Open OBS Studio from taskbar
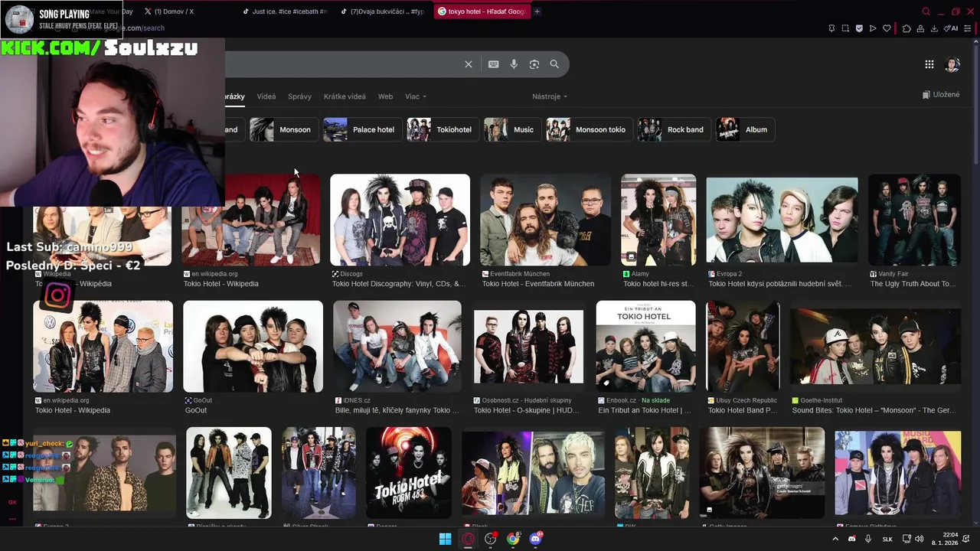The image size is (980, 551). click(491, 539)
